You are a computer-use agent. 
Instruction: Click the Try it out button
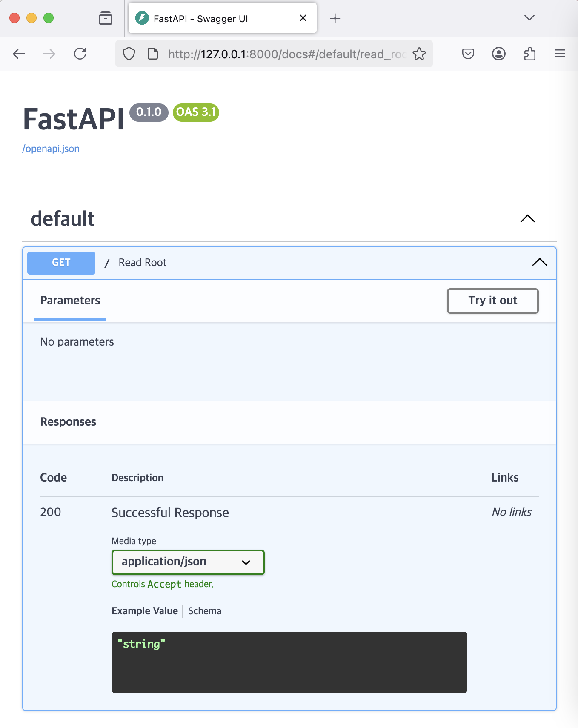click(x=493, y=301)
